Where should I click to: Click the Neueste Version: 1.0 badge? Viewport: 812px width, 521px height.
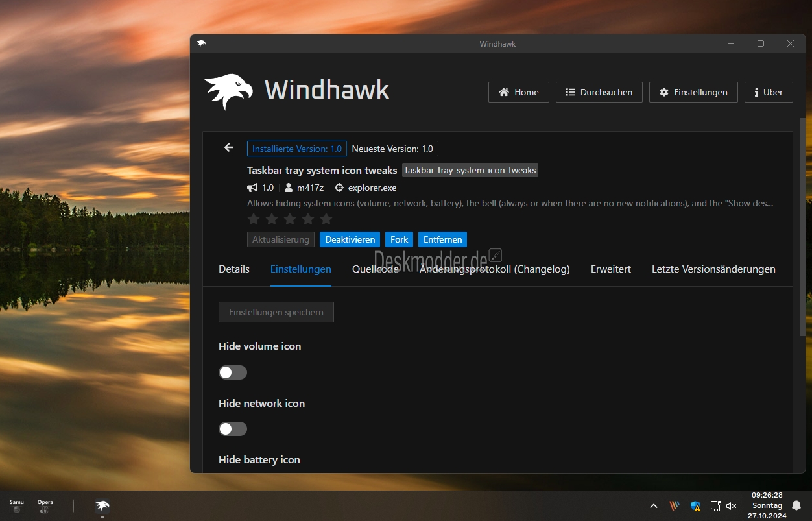392,149
